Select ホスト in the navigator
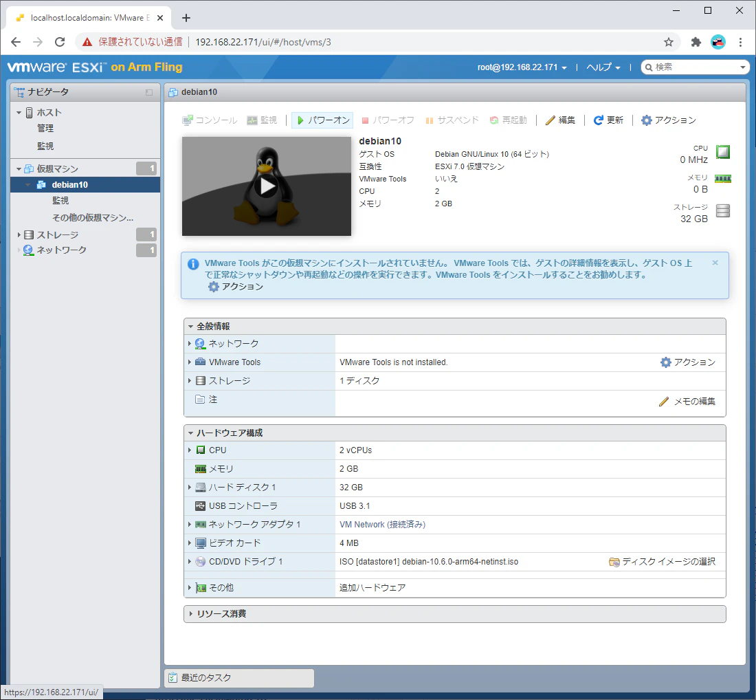The width and height of the screenshot is (756, 700). [x=49, y=112]
